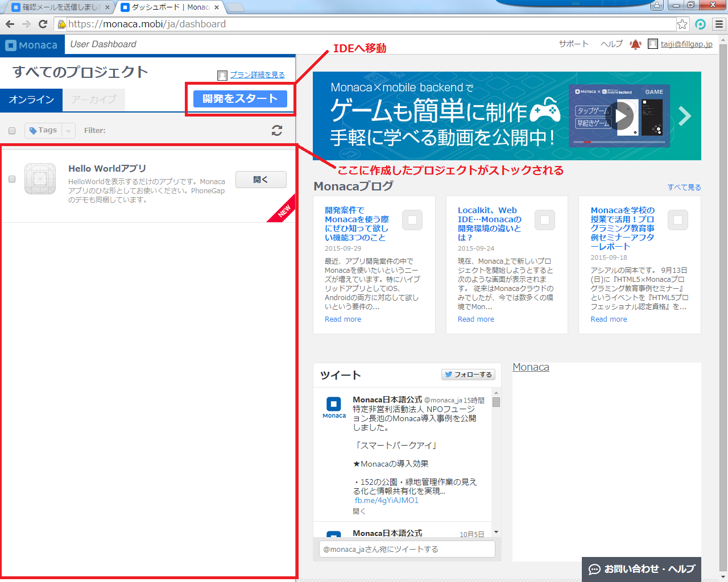
Task: Expand tweet with 開く link
Action: (x=359, y=511)
